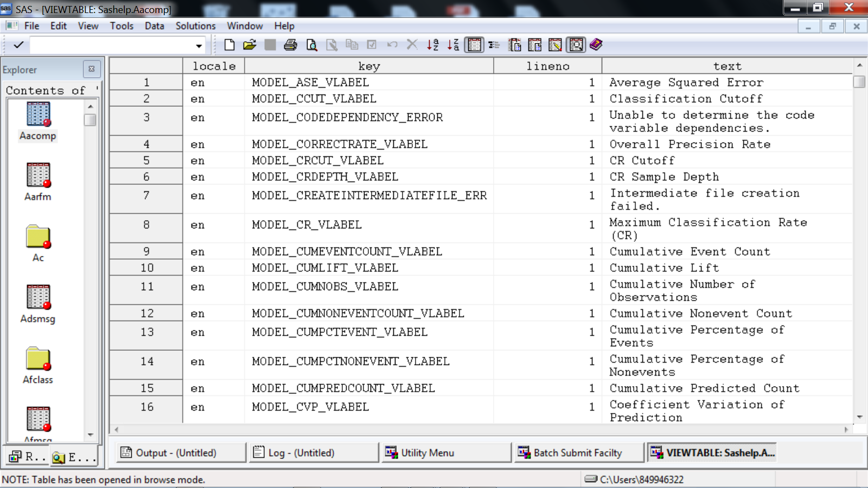Open SAS Help using the book icon
This screenshot has width=868, height=488.
coord(595,45)
